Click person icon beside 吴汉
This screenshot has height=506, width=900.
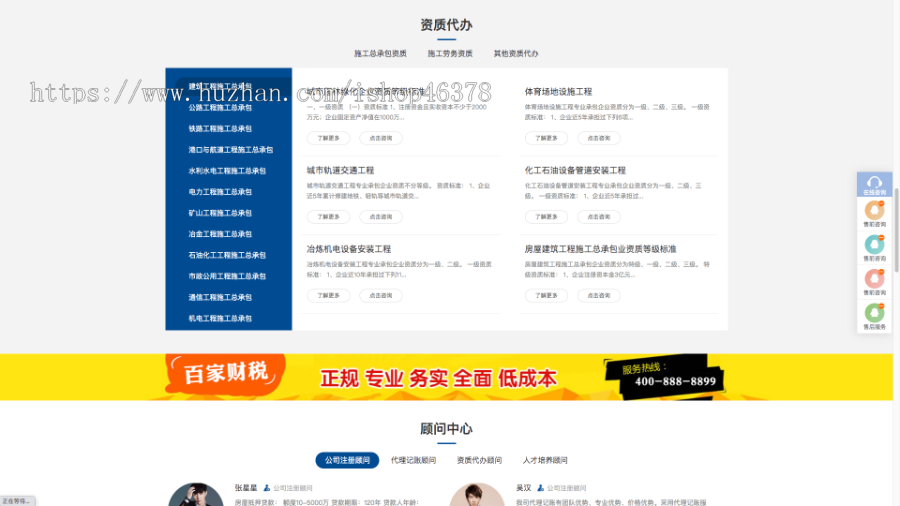click(x=540, y=488)
